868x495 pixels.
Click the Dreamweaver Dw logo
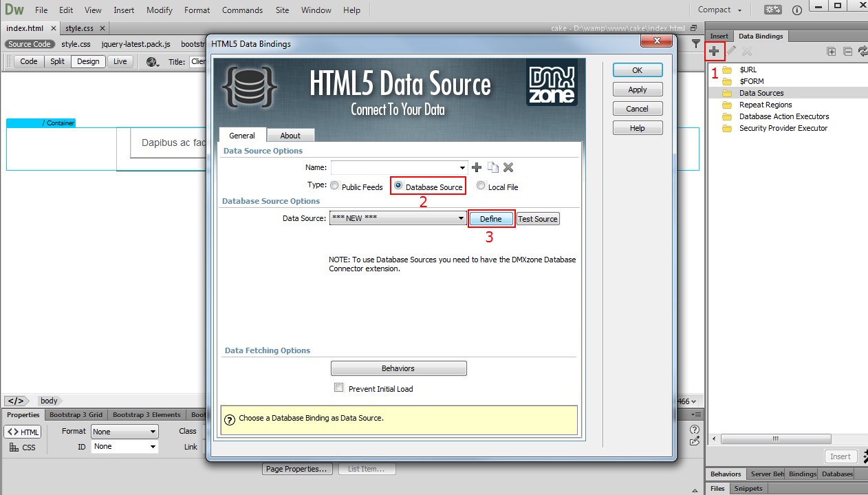point(14,10)
